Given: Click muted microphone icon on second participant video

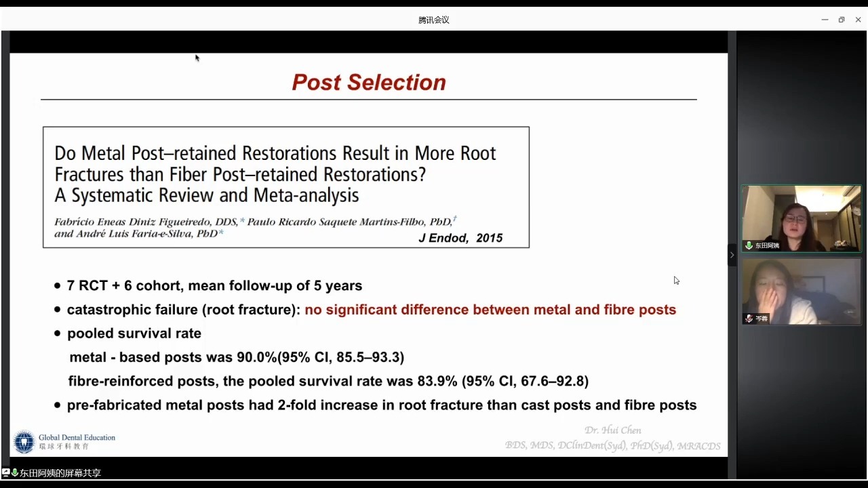Looking at the screenshot, I should pyautogui.click(x=749, y=319).
